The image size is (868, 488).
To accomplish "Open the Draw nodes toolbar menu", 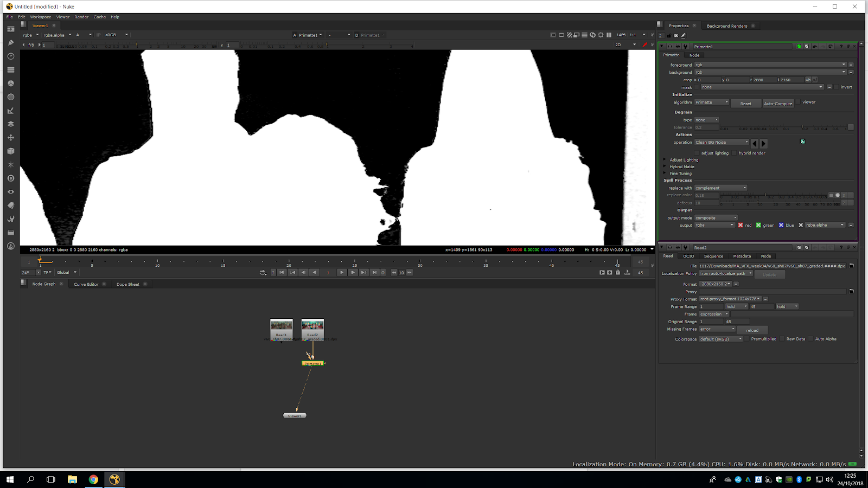I will coord(10,42).
